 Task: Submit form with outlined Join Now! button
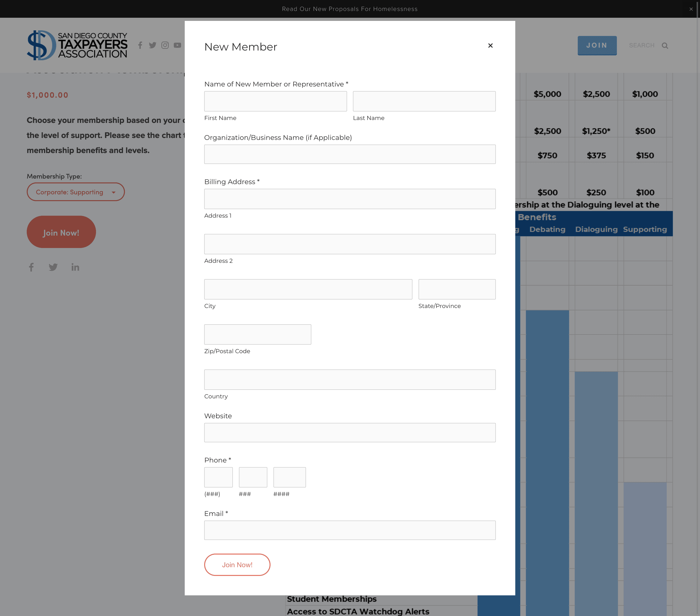pyautogui.click(x=237, y=565)
